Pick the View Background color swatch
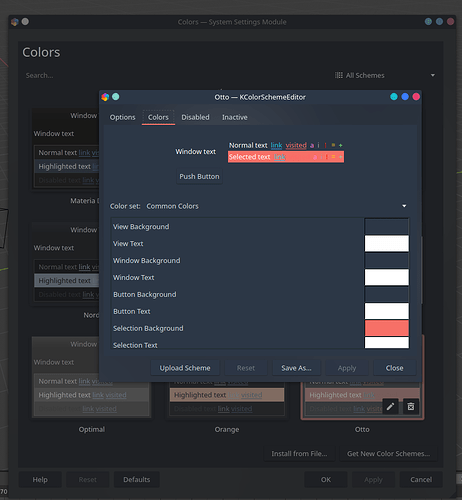The height and width of the screenshot is (500, 462). tap(386, 227)
